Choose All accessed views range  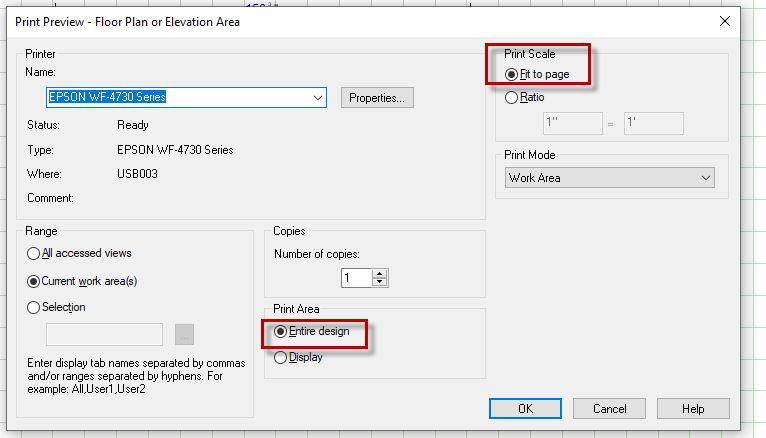pos(34,254)
